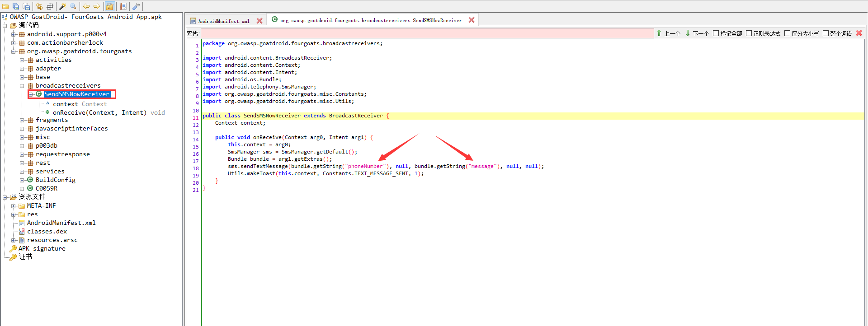Expand the javascriptinterfaces package node
Image resolution: width=868 pixels, height=326 pixels.
[22, 129]
